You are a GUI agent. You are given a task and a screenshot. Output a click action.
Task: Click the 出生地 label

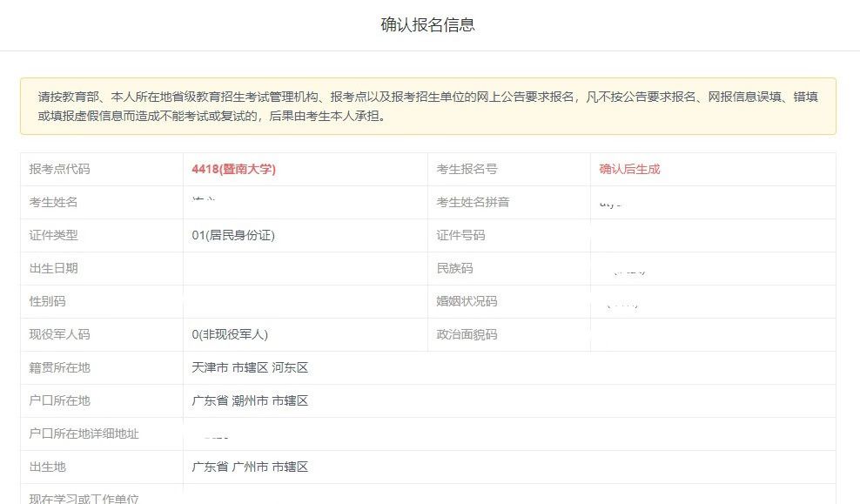(x=47, y=467)
